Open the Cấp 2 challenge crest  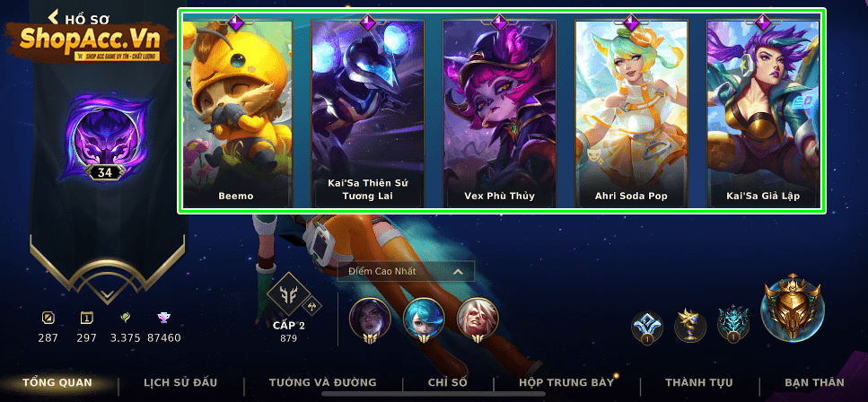[289, 295]
